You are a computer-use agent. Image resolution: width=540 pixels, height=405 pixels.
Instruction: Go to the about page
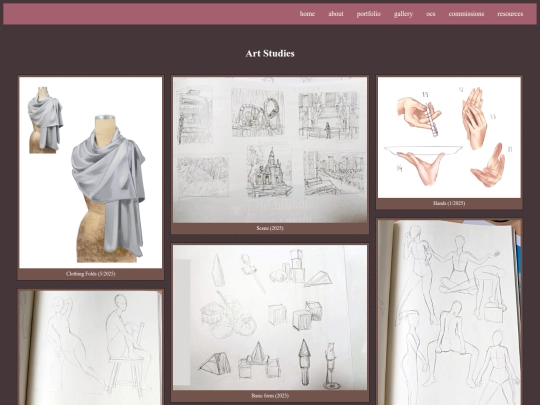336,14
